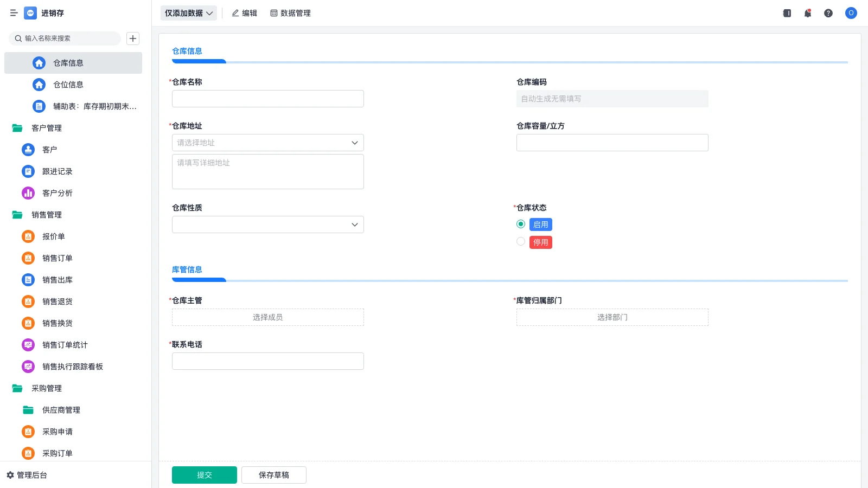Click the 仓库容量/立方 input field

coord(612,143)
